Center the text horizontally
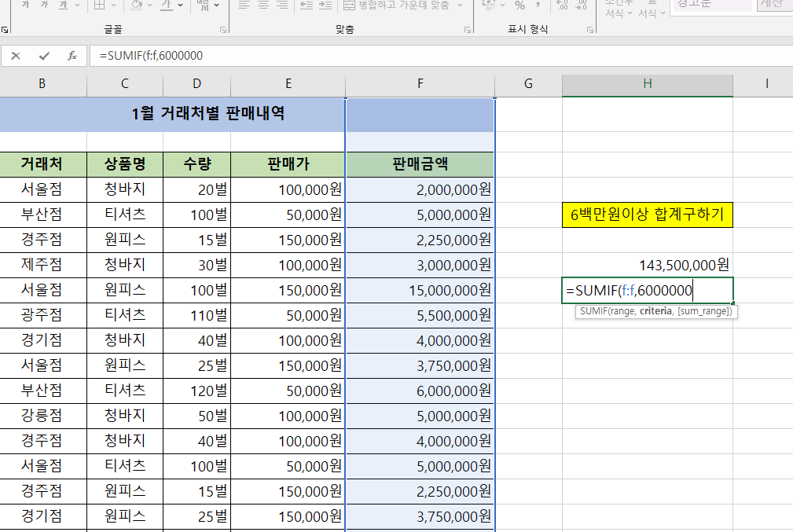The width and height of the screenshot is (793, 532). coord(263,5)
